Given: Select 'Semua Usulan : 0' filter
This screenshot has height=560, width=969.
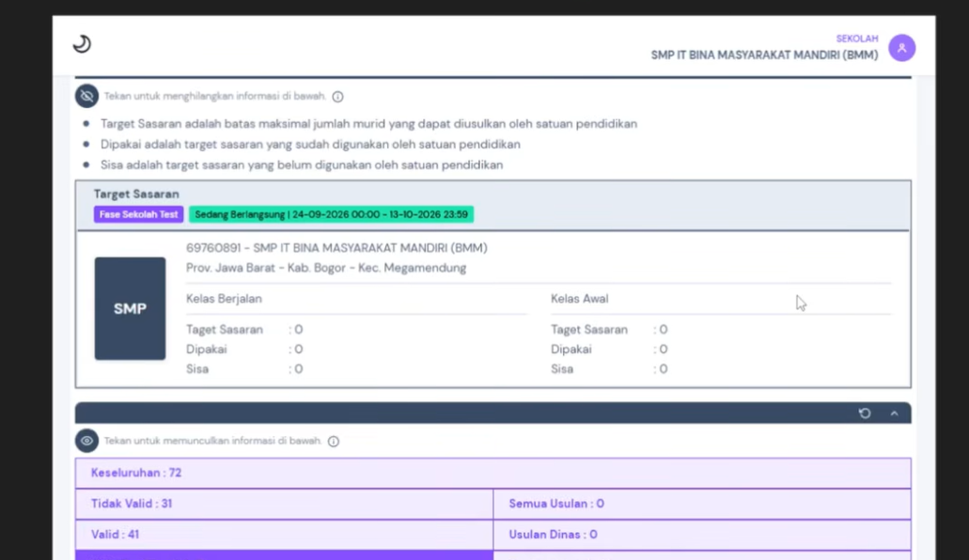Looking at the screenshot, I should 702,504.
